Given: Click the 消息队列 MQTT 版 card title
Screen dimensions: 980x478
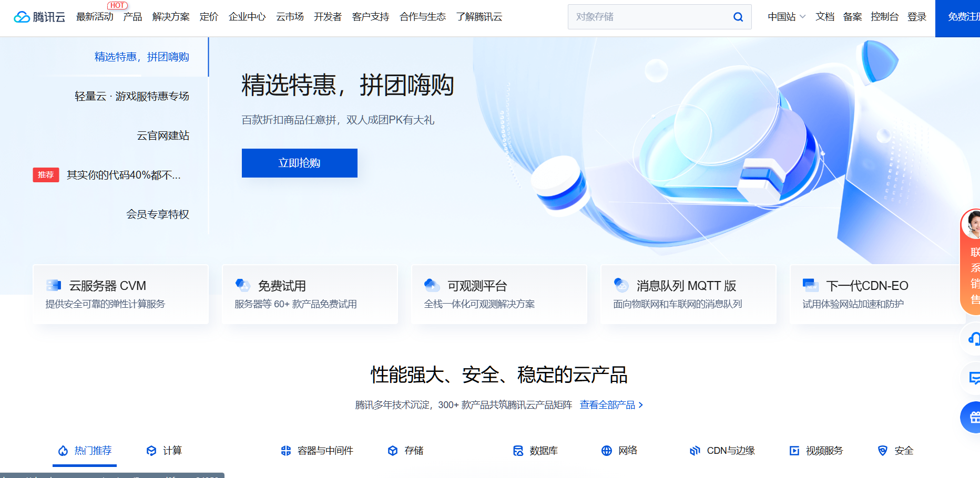Looking at the screenshot, I should (x=686, y=286).
